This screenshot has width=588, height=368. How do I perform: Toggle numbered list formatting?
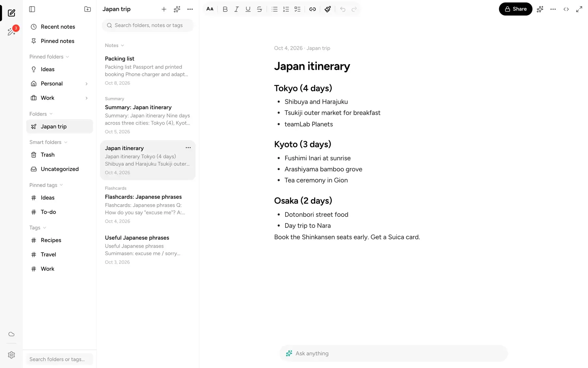click(x=286, y=9)
